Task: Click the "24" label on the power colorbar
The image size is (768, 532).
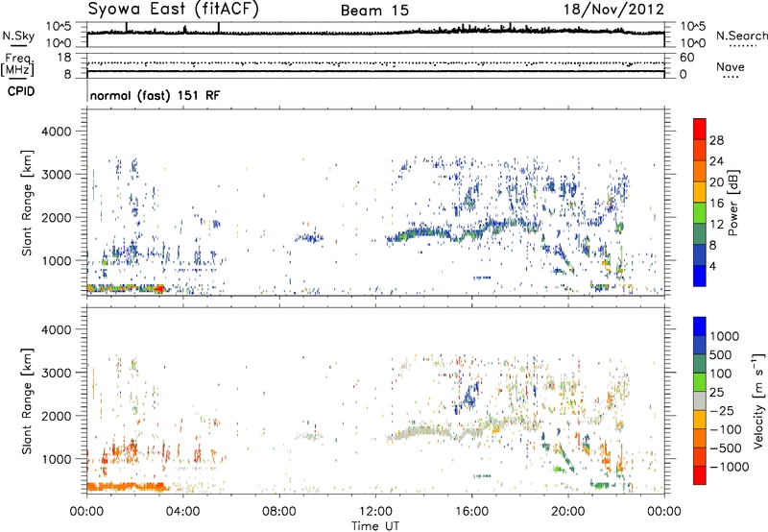Action: click(716, 161)
